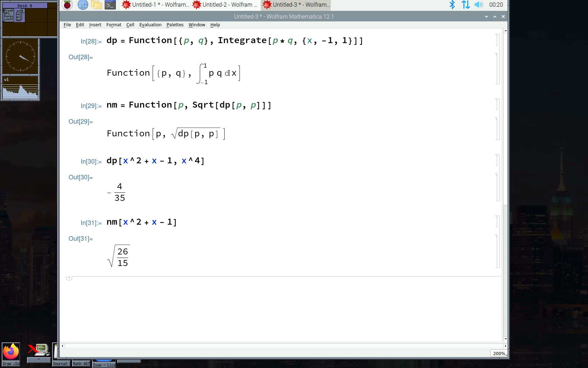Screen dimensions: 588x368
Task: Switch to Untitled-2 Wolfram window tab
Action: click(225, 5)
